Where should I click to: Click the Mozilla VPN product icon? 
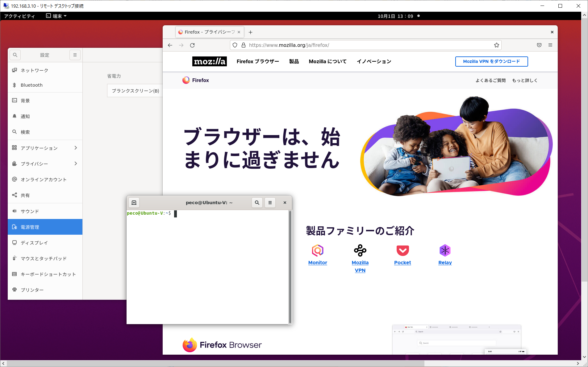[x=360, y=250]
